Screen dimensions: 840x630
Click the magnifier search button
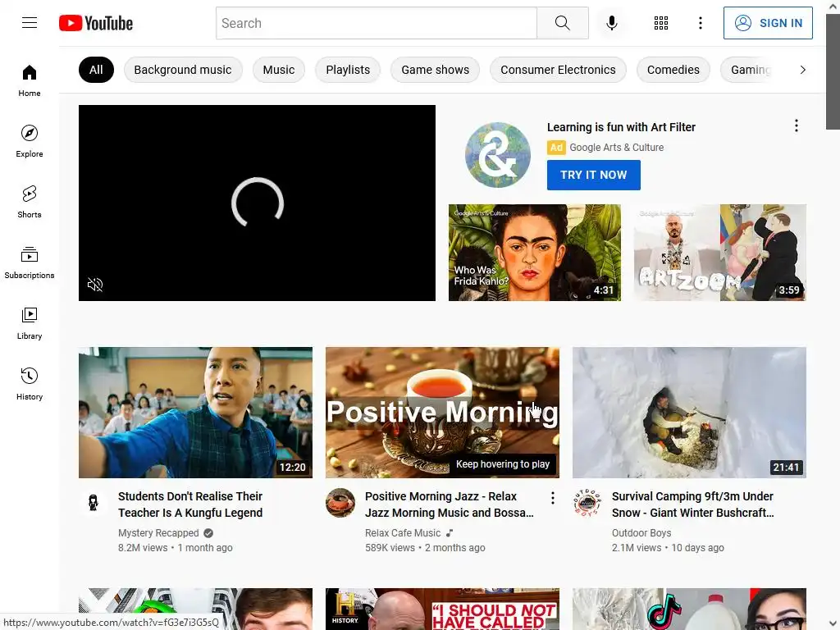[563, 23]
